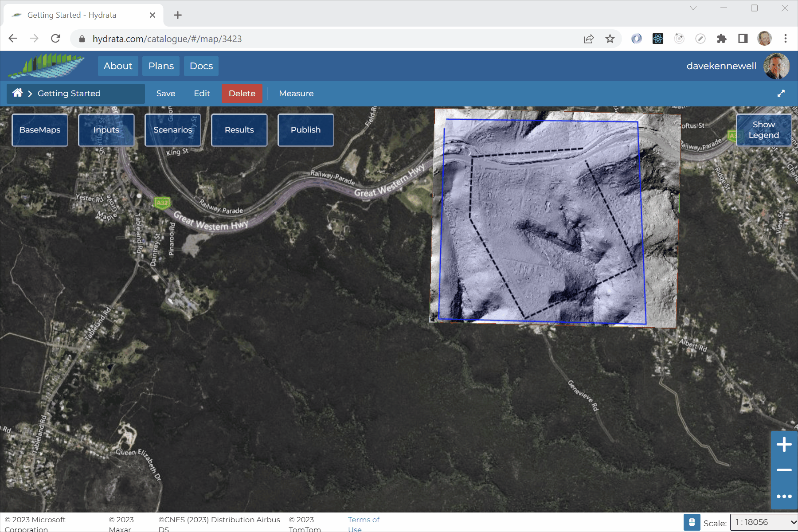798x532 pixels.
Task: Open the browser extensions puzzle icon
Action: click(721, 39)
